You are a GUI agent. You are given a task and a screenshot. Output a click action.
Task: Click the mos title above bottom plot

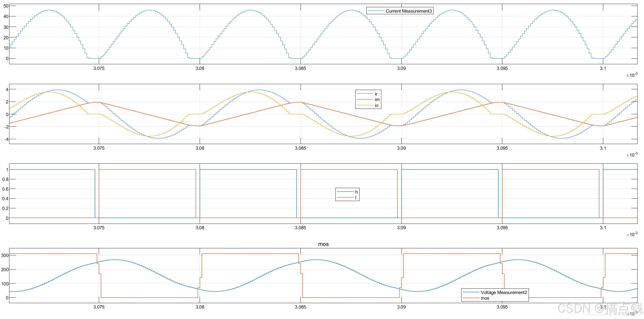pos(323,244)
